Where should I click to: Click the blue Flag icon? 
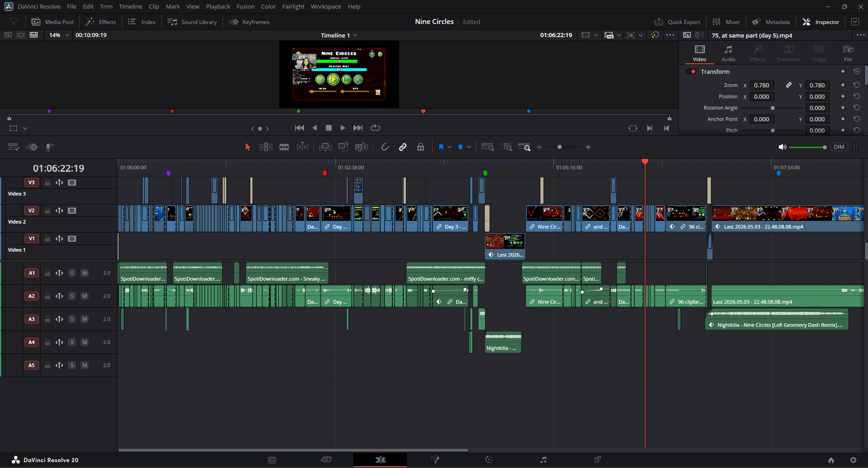point(441,147)
